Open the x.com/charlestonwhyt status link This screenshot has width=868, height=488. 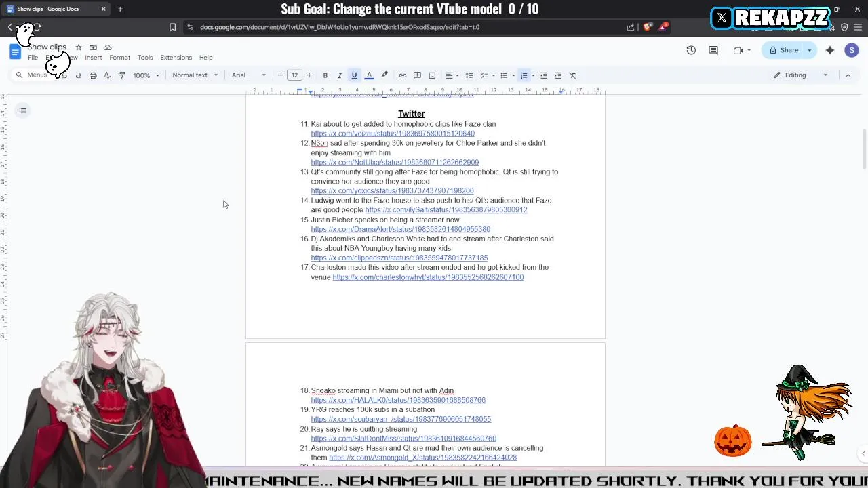[428, 277]
